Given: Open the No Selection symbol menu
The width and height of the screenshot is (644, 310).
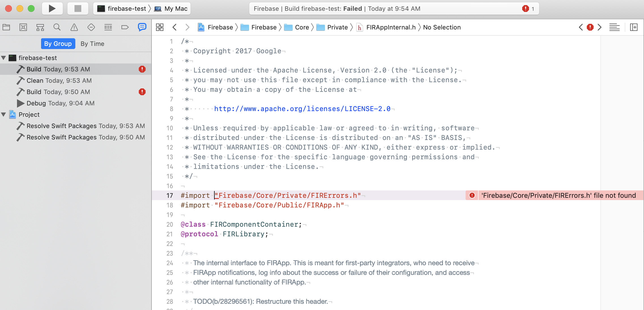Looking at the screenshot, I should (442, 27).
